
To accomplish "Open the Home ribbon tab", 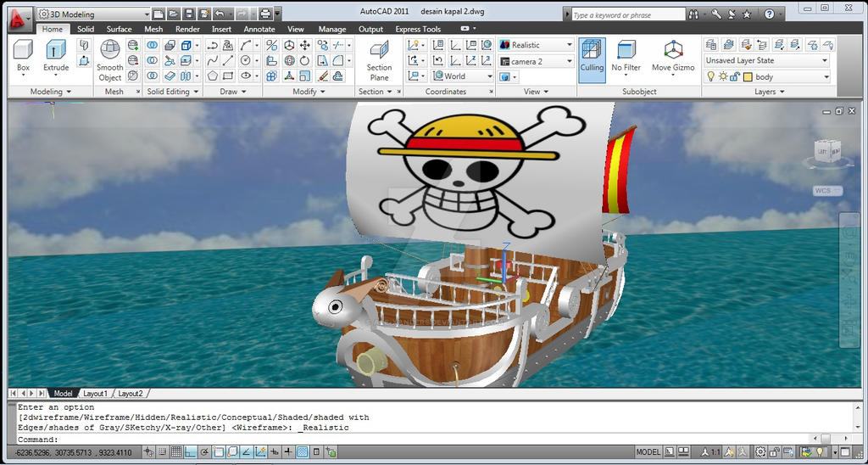I will (53, 29).
